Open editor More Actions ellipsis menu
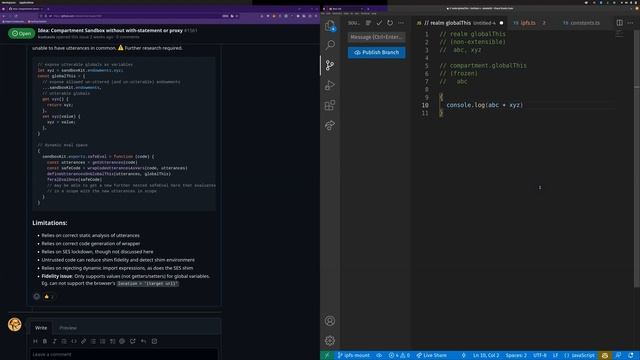Viewport: 640px width, 360px height. (631, 23)
